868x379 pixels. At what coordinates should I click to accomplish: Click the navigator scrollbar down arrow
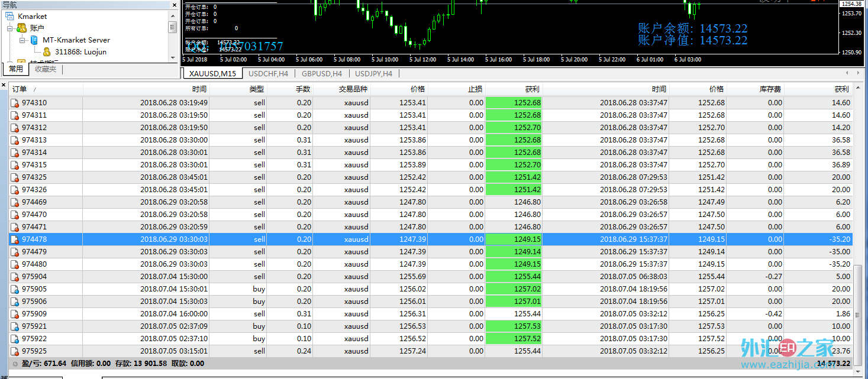pos(173,58)
